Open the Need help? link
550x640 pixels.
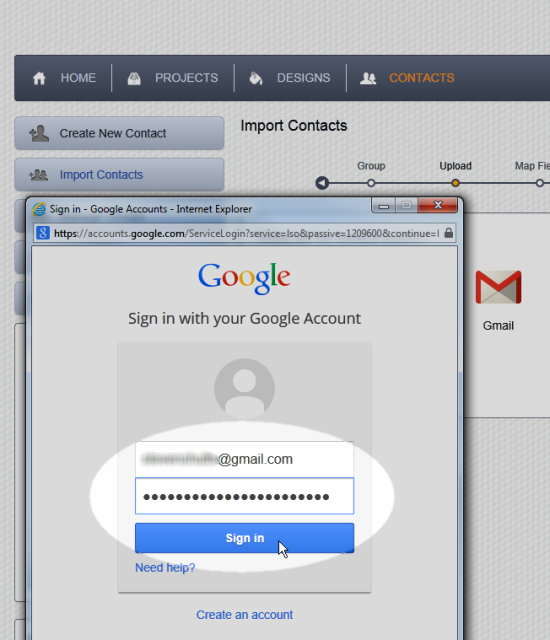[165, 568]
